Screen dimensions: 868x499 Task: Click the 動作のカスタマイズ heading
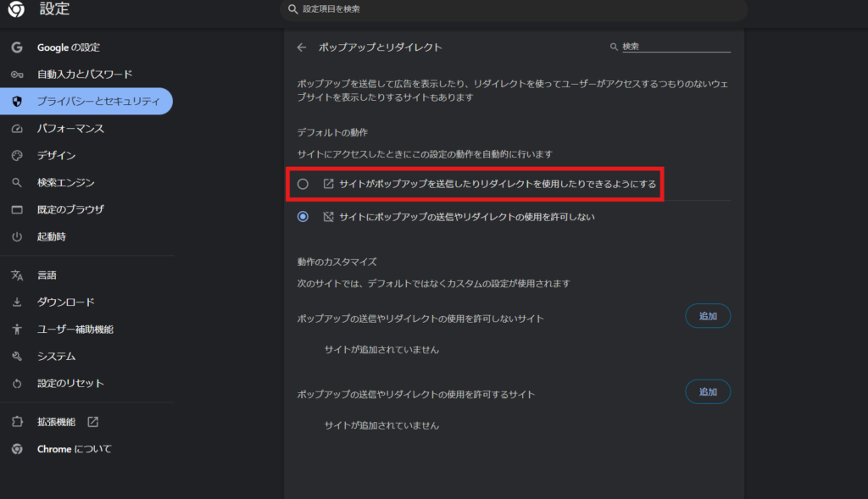click(337, 262)
